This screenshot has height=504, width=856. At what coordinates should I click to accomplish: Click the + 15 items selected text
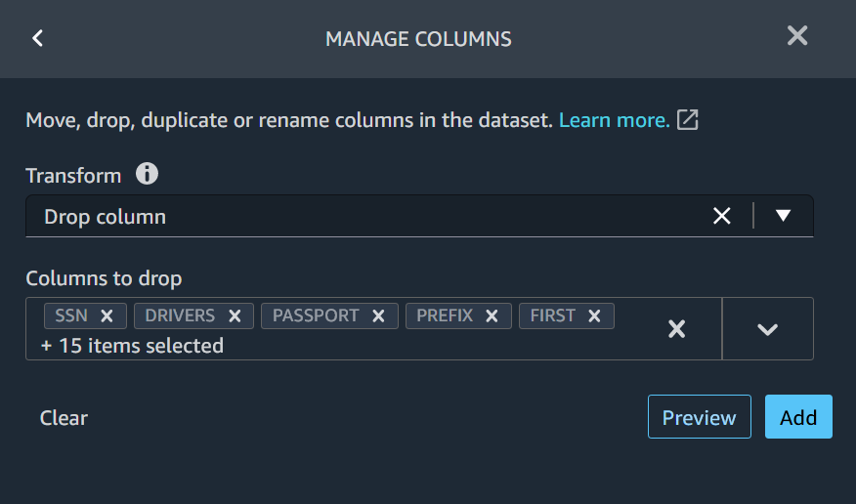click(132, 346)
